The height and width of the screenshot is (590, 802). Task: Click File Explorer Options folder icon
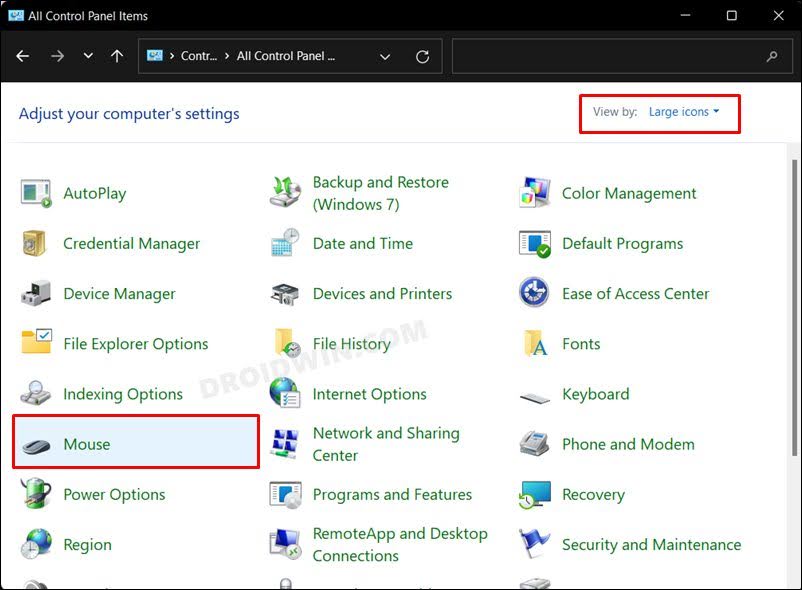(36, 342)
